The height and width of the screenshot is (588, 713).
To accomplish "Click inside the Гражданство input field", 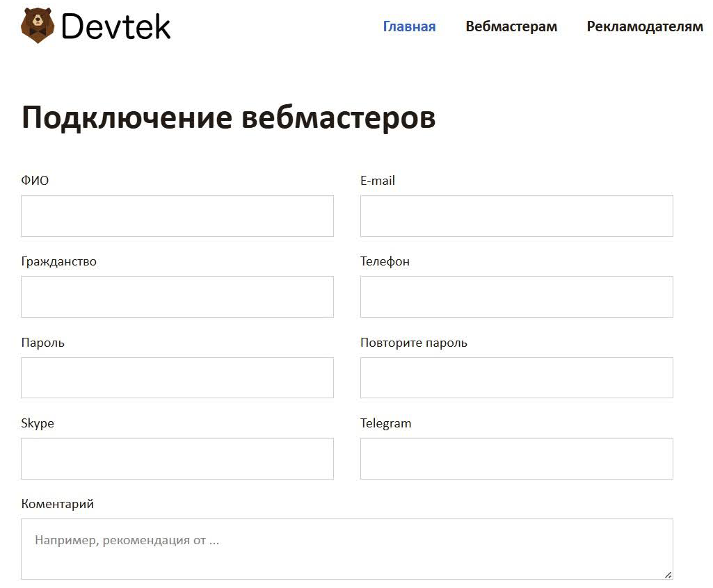I will tap(177, 296).
